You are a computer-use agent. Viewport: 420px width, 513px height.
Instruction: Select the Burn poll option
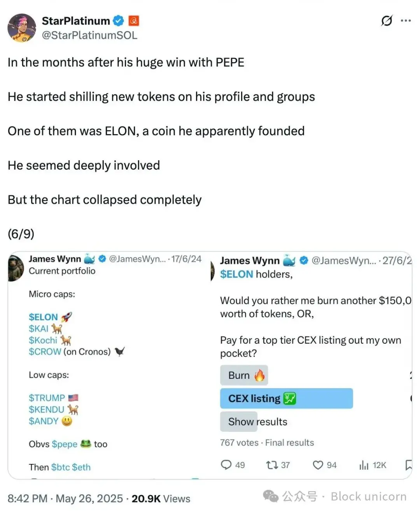point(244,375)
